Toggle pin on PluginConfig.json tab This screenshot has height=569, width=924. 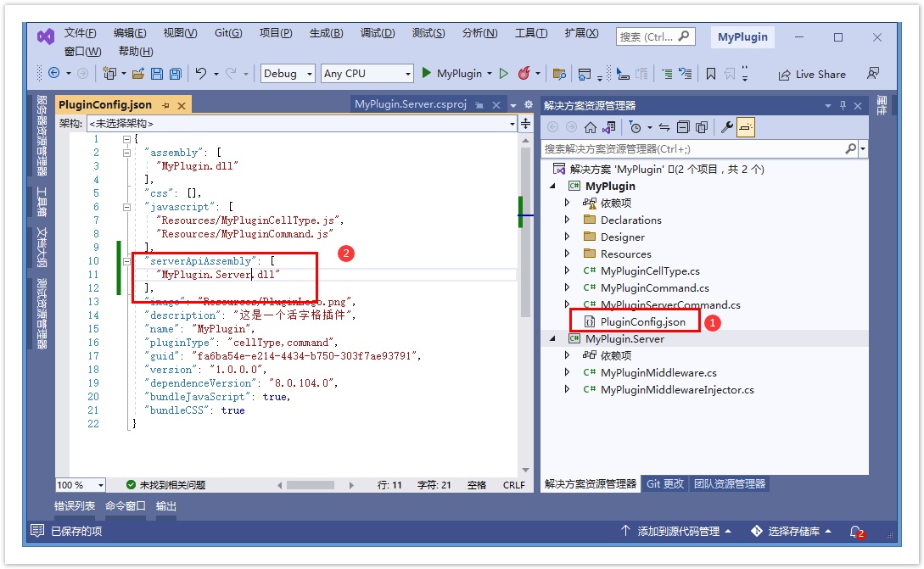click(166, 105)
